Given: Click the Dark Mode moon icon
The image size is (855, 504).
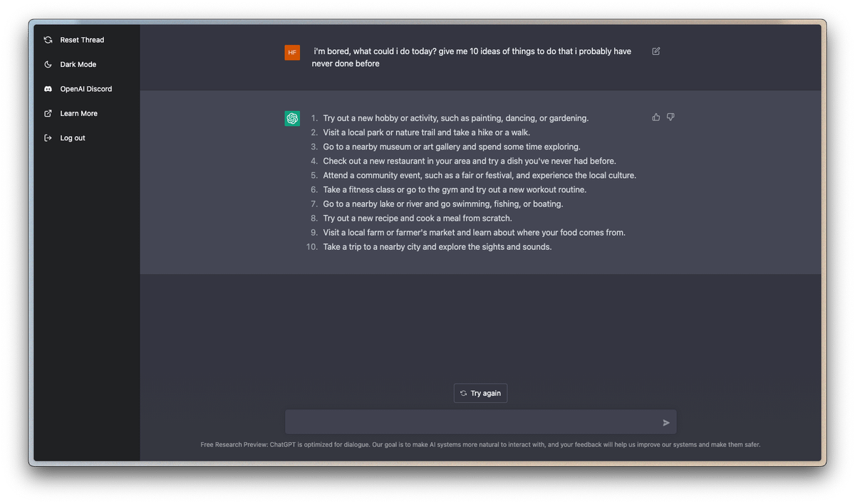Looking at the screenshot, I should (48, 65).
